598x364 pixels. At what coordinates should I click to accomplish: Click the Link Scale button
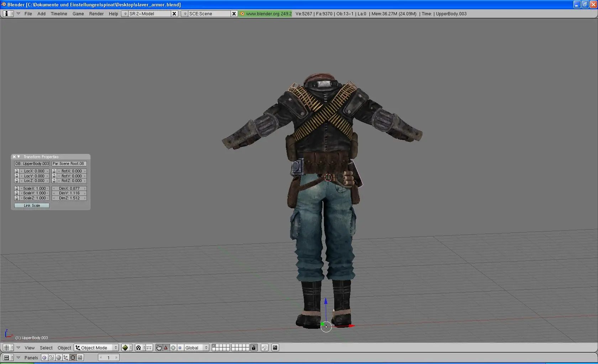[32, 205]
